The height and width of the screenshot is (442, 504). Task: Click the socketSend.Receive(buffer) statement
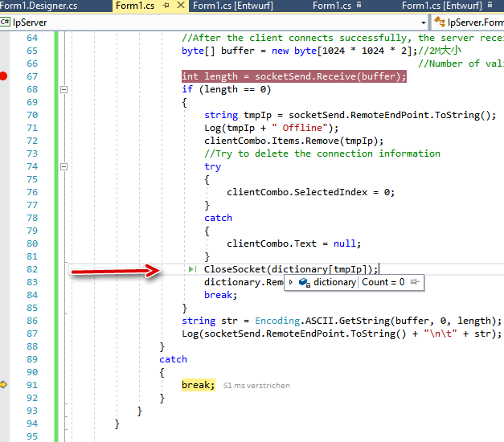pos(293,76)
